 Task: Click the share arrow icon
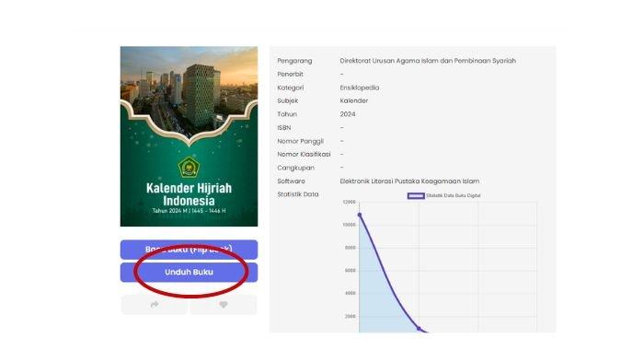pyautogui.click(x=155, y=305)
